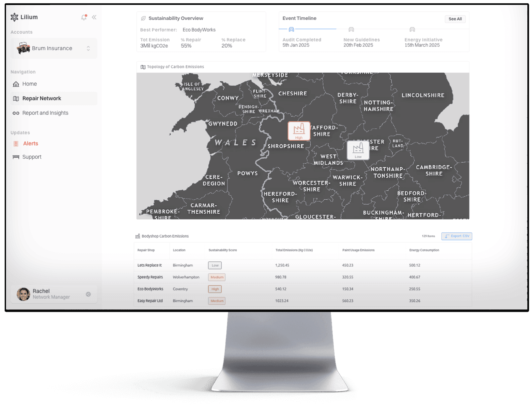
Task: Click energy consumption value 350.26
Action: pyautogui.click(x=415, y=301)
